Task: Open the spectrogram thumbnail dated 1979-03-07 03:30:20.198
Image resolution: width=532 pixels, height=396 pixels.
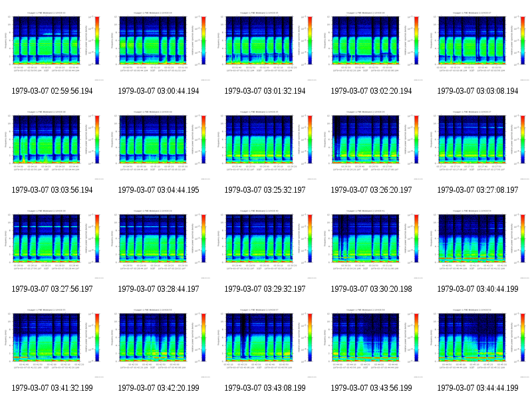Action: [371, 243]
